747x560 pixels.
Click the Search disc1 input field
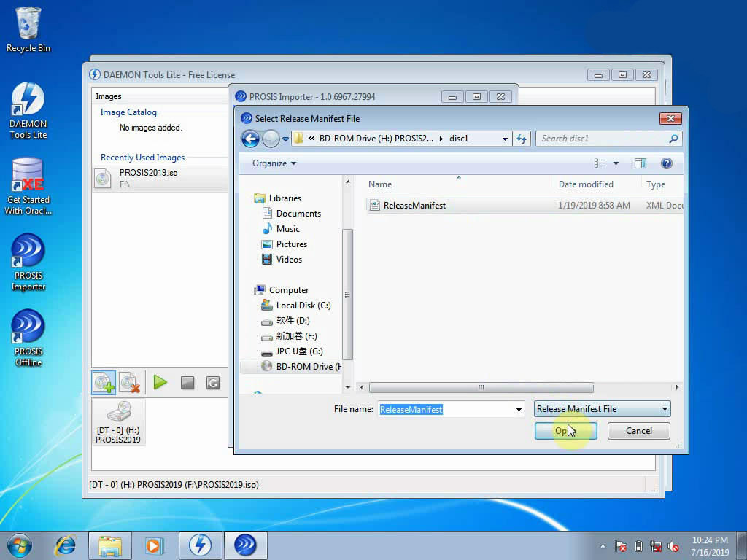(603, 139)
